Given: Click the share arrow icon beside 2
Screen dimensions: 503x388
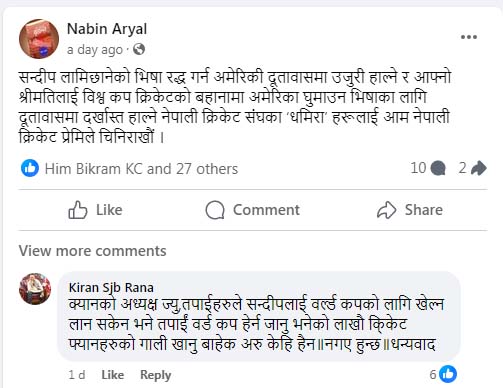Looking at the screenshot, I should [x=479, y=168].
